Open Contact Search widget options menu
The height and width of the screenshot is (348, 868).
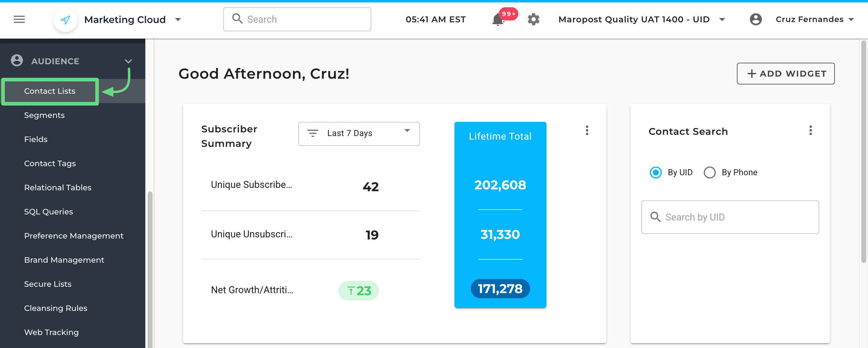[810, 131]
